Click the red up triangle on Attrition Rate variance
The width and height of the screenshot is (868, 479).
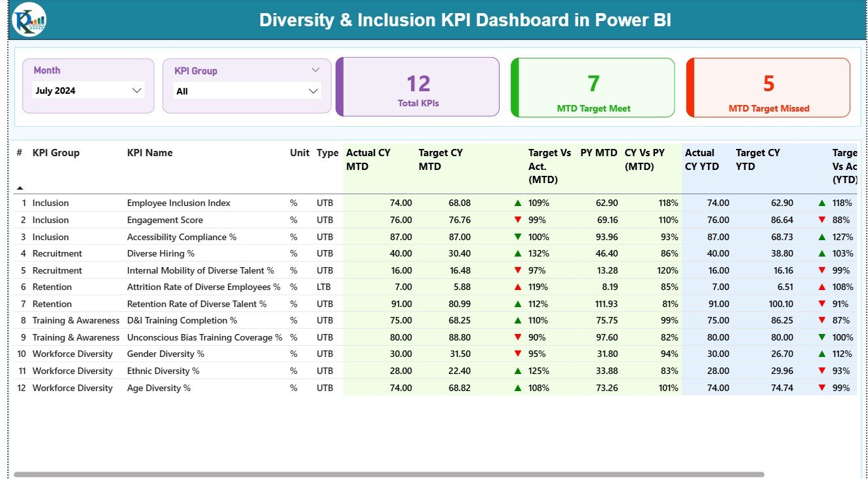pos(519,287)
